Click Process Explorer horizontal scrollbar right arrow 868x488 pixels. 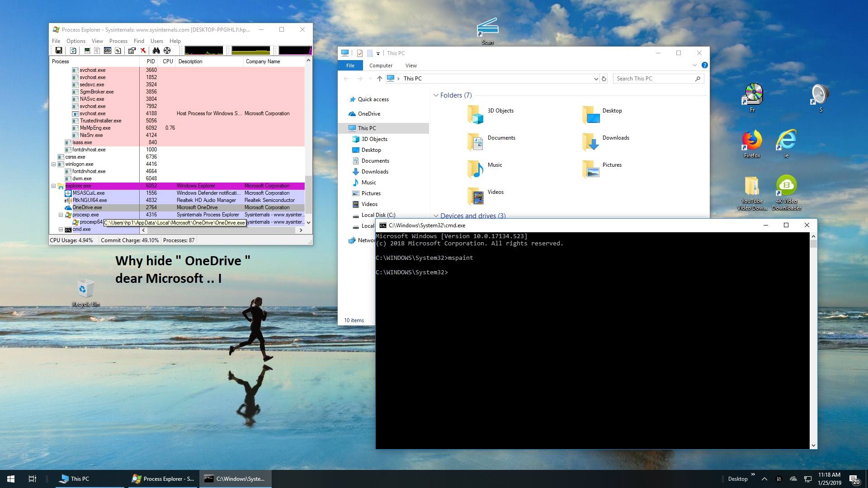(x=301, y=230)
